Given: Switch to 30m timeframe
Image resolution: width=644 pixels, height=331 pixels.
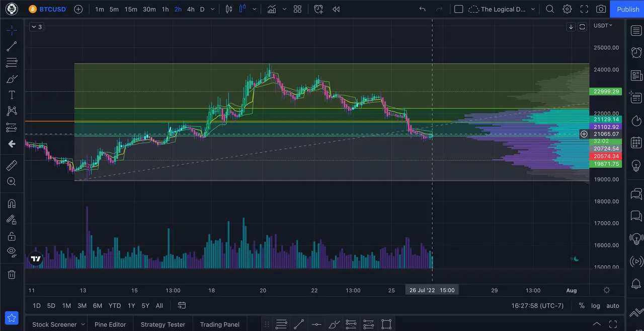Looking at the screenshot, I should (x=149, y=9).
